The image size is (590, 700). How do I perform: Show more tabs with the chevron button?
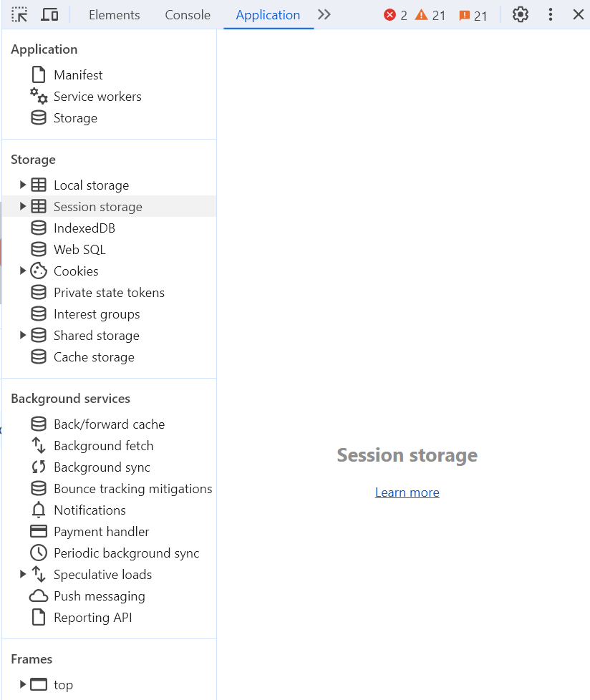(324, 14)
